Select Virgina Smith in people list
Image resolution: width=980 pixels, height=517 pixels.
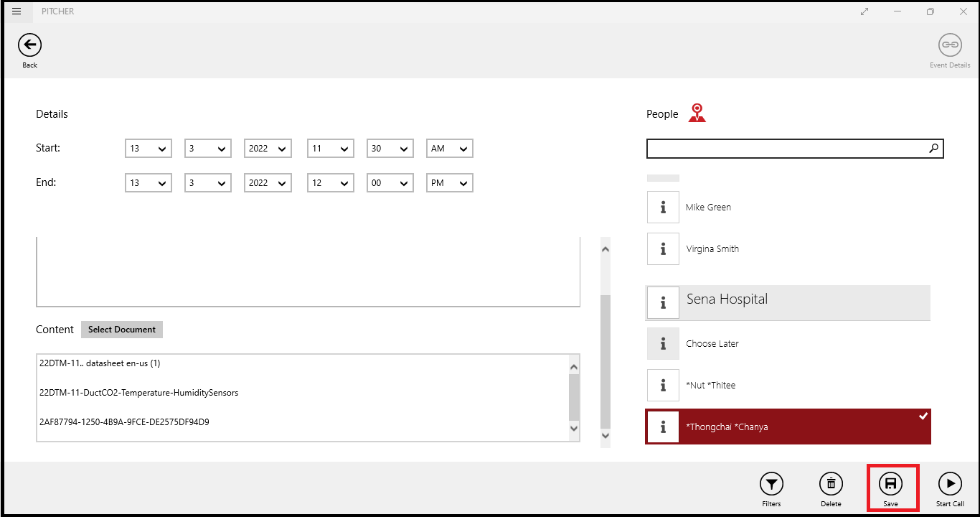pos(789,249)
